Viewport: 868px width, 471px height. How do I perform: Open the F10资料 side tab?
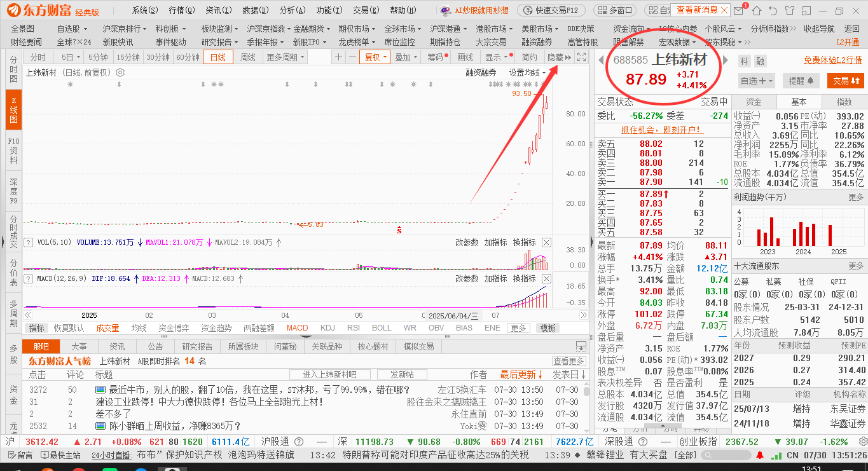click(13, 151)
